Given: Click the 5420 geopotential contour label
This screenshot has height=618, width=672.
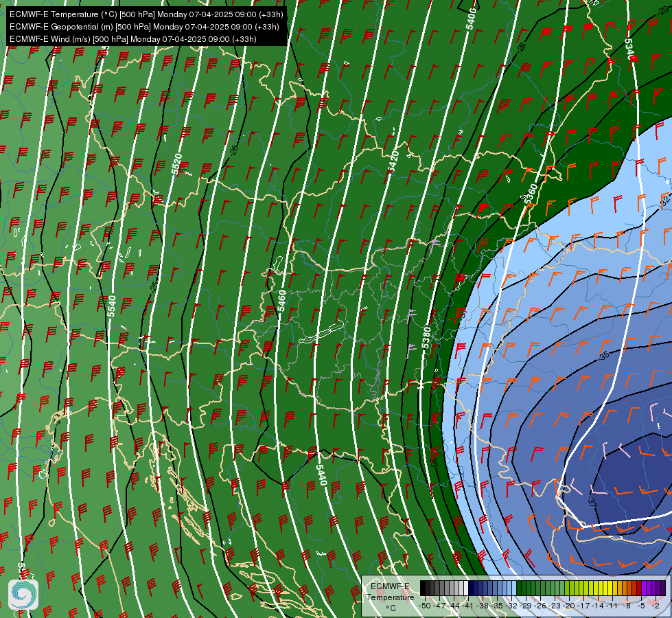Looking at the screenshot, I should (x=393, y=161).
